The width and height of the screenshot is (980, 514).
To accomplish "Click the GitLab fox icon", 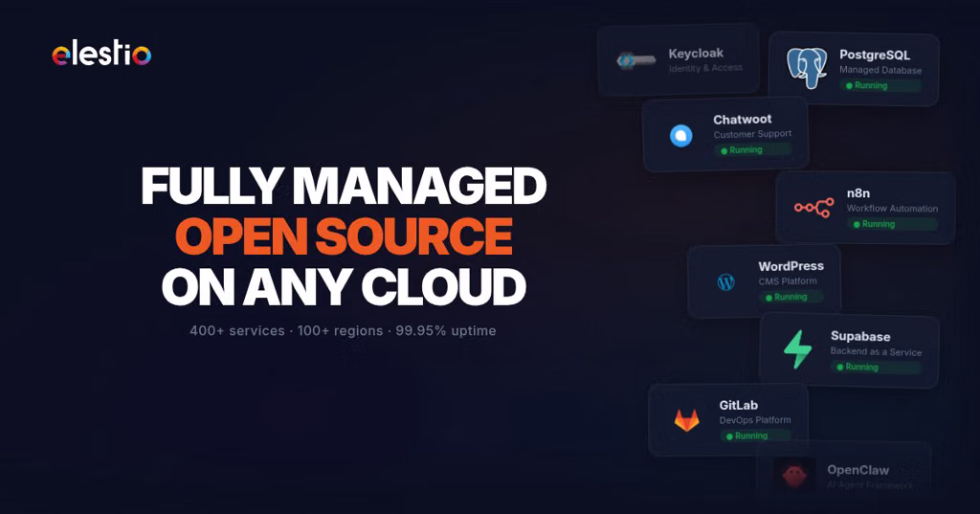I will click(686, 420).
